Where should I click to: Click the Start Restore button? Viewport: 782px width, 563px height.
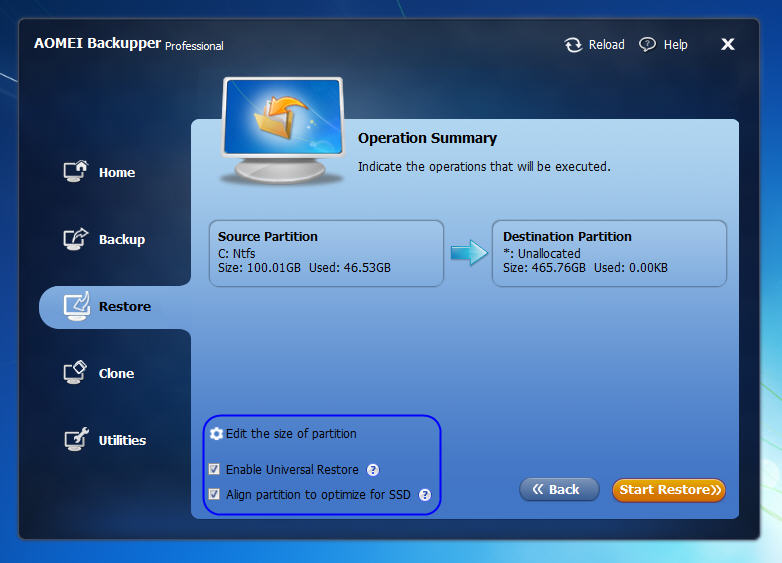pos(669,490)
